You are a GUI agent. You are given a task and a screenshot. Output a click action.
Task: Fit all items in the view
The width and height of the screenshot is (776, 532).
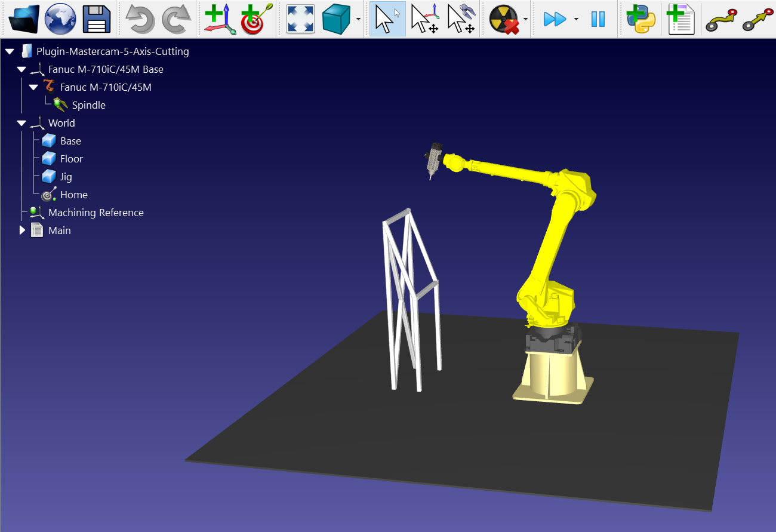300,19
